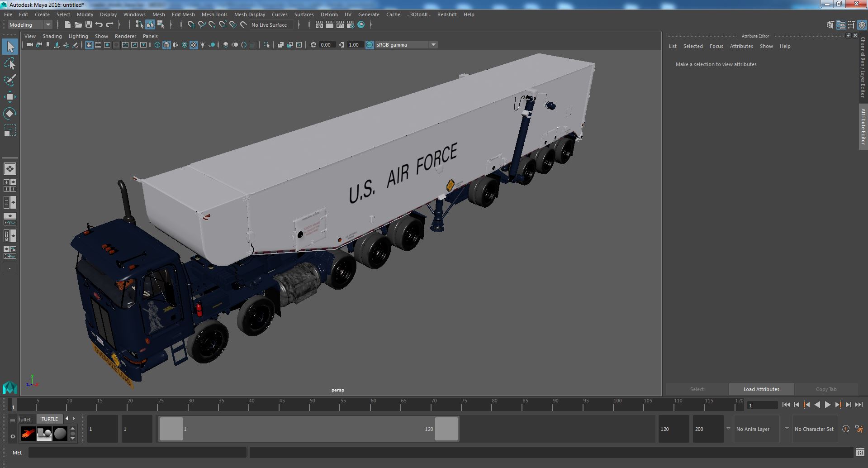Image resolution: width=868 pixels, height=468 pixels.
Task: Click the vertical Attribute Editor side tab
Action: [863, 127]
